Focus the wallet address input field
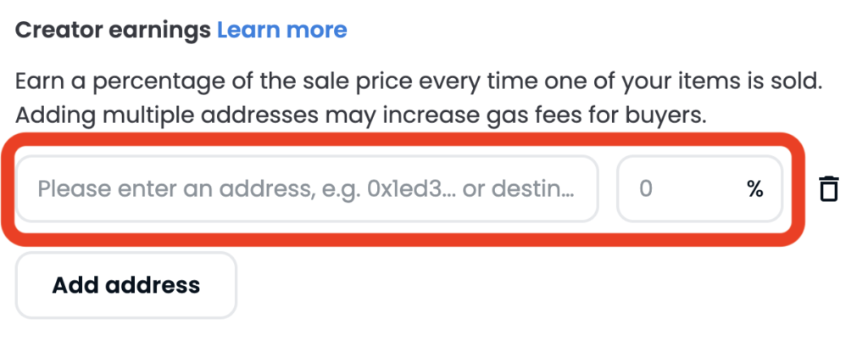Viewport: 868px width, 364px height. pos(307,188)
